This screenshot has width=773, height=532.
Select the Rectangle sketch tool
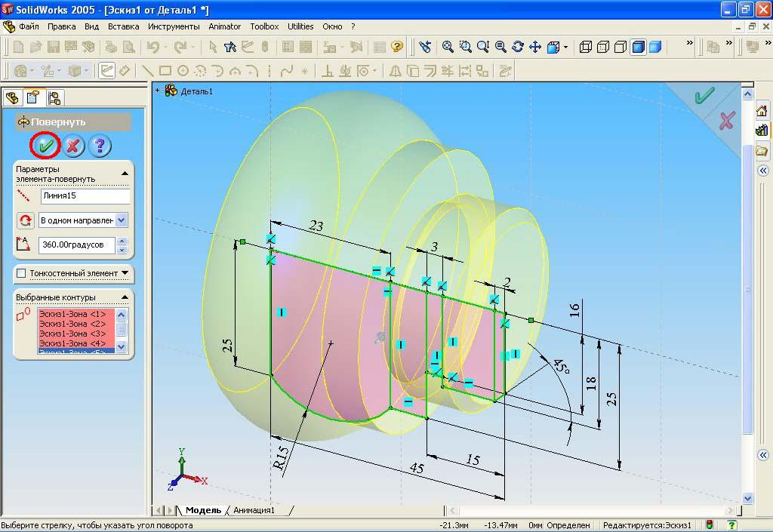click(x=165, y=71)
